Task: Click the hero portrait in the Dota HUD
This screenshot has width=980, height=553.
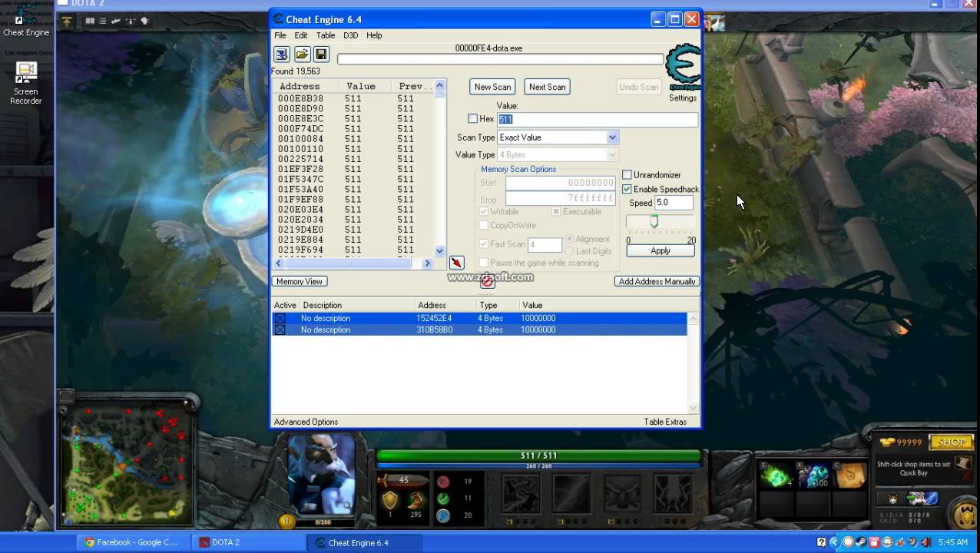Action: click(323, 475)
